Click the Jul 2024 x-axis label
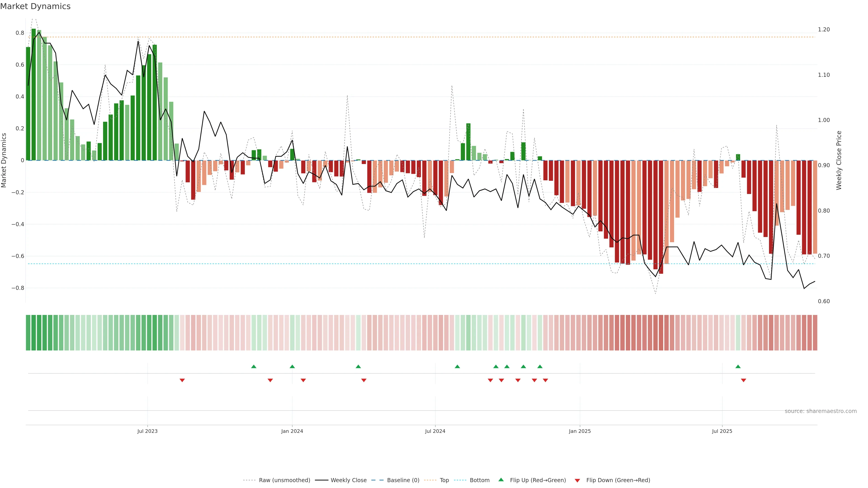 tap(435, 431)
